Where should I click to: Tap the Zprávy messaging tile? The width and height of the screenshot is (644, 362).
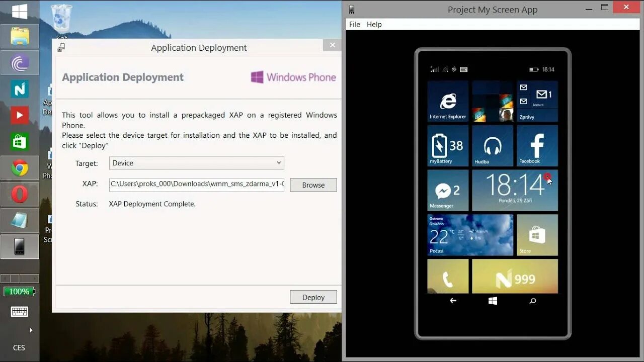point(537,101)
